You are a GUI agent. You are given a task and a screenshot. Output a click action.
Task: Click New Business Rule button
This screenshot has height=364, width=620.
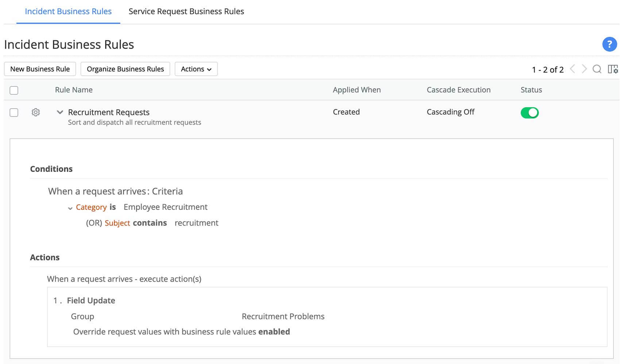click(x=40, y=69)
